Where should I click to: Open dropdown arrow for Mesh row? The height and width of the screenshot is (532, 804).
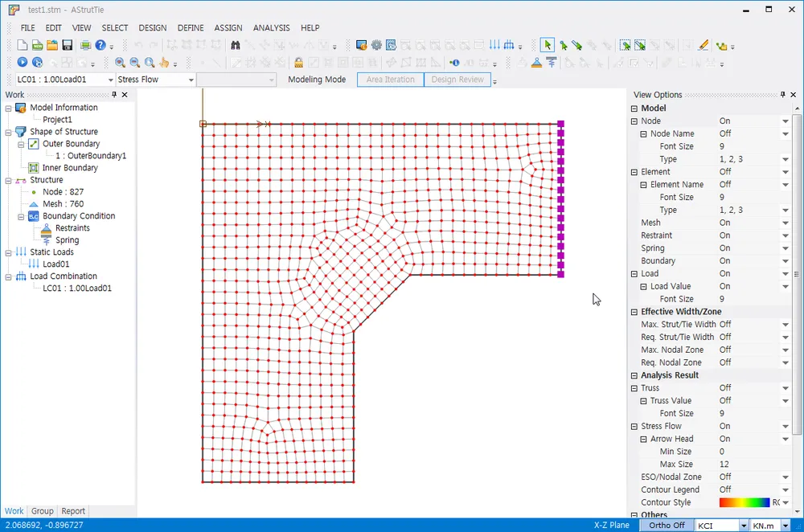785,223
